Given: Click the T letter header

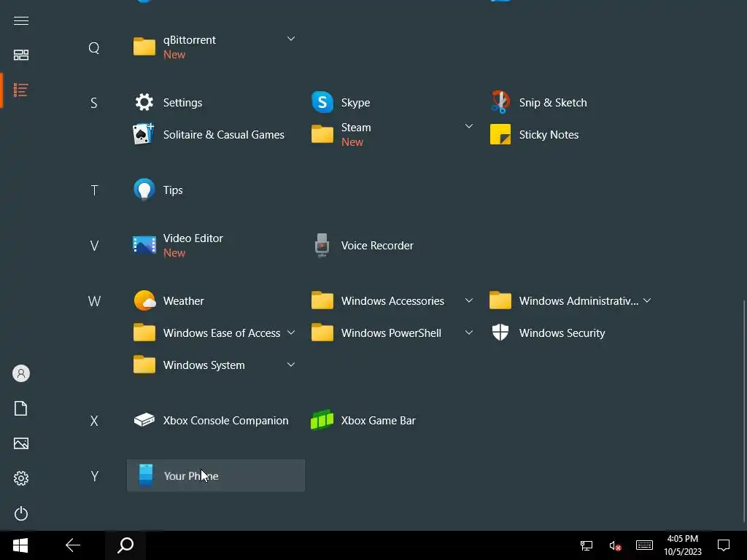Looking at the screenshot, I should coord(94,190).
